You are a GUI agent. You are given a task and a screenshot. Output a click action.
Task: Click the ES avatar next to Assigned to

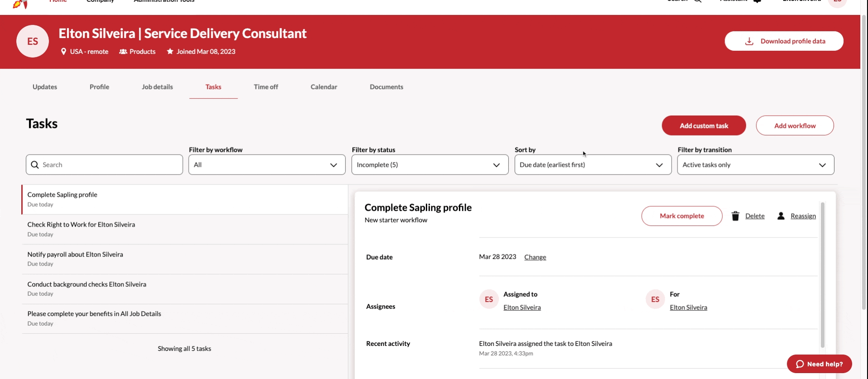point(489,300)
